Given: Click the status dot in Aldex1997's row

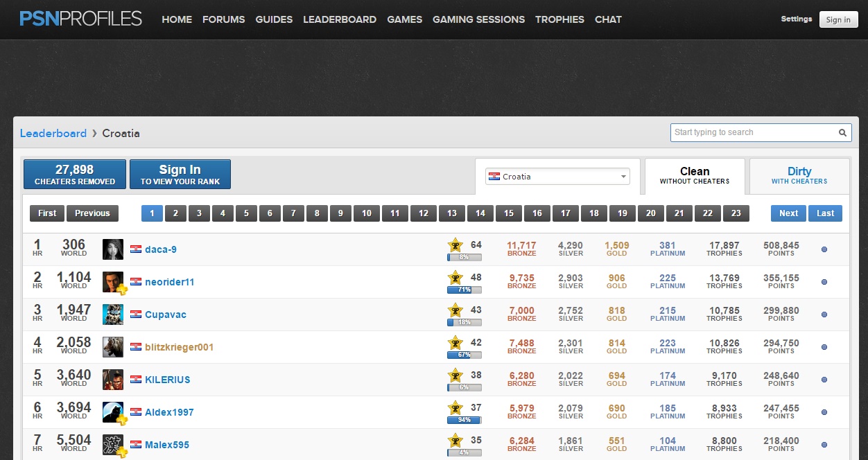Looking at the screenshot, I should point(824,412).
